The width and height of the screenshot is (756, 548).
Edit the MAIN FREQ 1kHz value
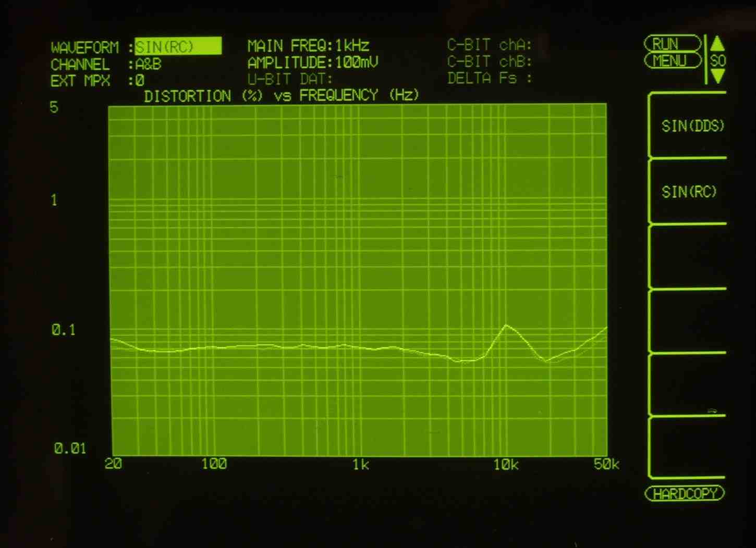tap(352, 45)
